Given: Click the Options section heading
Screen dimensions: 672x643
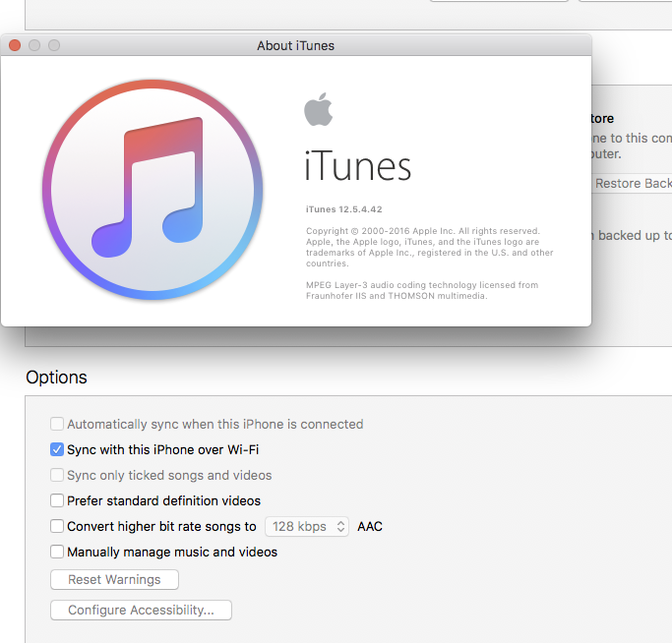Looking at the screenshot, I should point(56,378).
